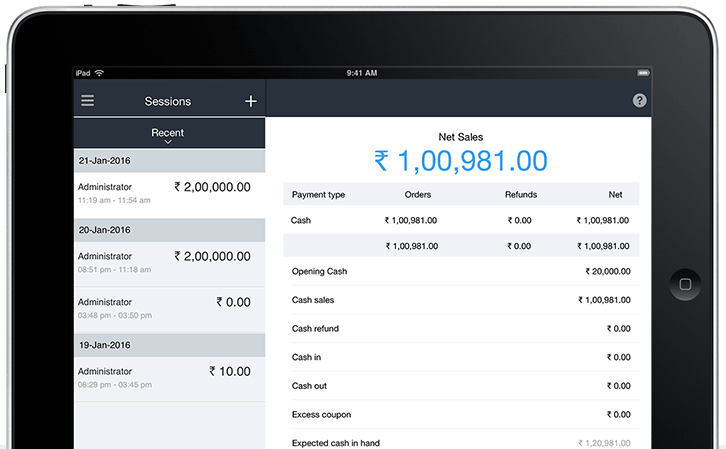The image size is (726, 449).
Task: Click the Cash sales row
Action: point(460,300)
